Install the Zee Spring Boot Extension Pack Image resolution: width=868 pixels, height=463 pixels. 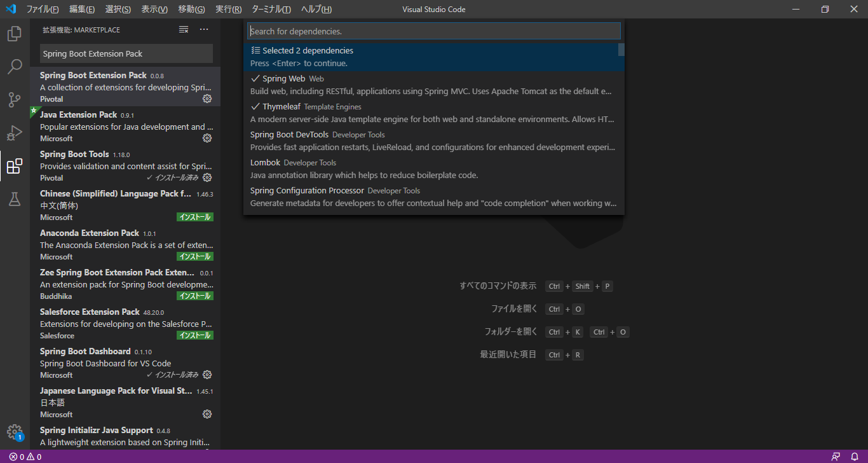pos(194,296)
